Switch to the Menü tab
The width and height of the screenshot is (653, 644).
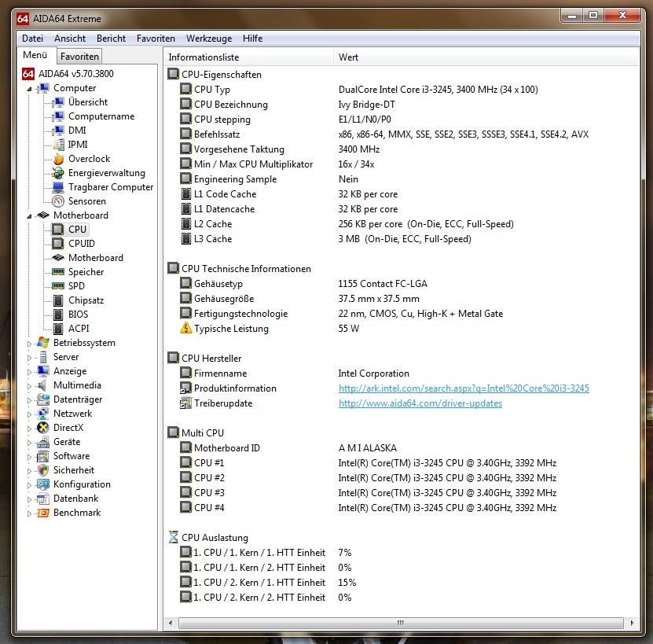pos(35,55)
